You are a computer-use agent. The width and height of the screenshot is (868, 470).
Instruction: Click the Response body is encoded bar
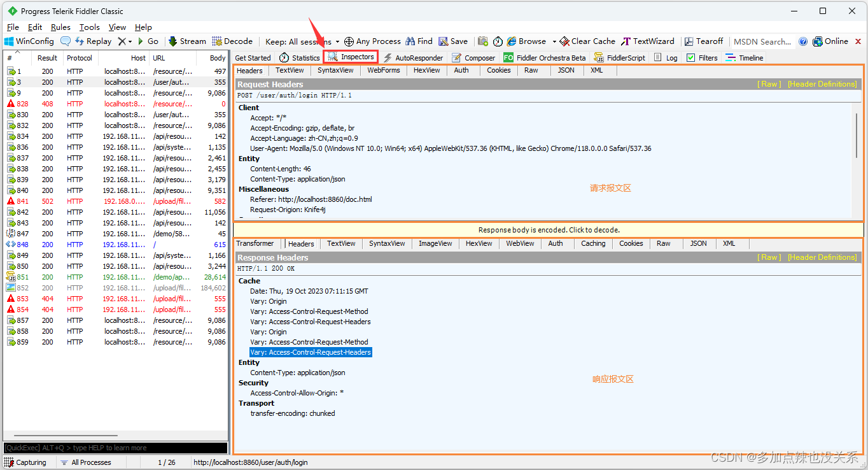(x=549, y=230)
